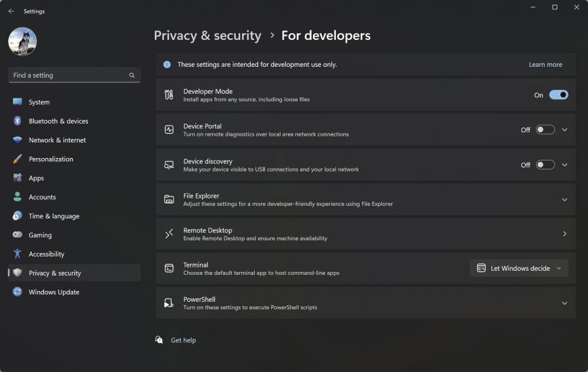Enable the Device Portal switch
The width and height of the screenshot is (588, 372).
coord(545,130)
